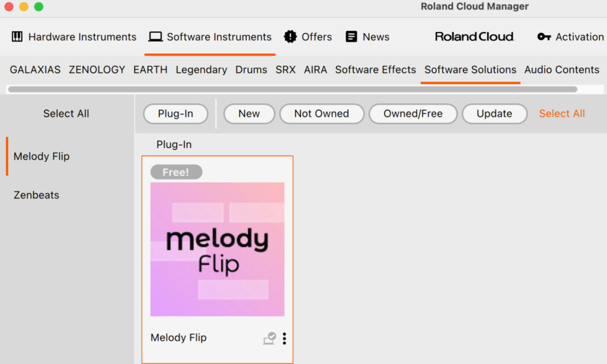Click the Melody Flip product name label
This screenshot has height=364, width=607.
178,338
